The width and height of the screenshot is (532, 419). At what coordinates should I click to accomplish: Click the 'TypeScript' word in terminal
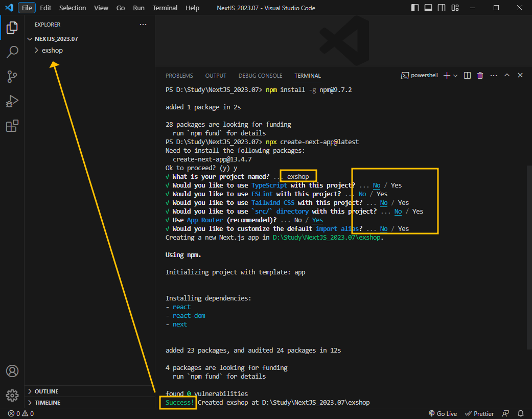269,185
